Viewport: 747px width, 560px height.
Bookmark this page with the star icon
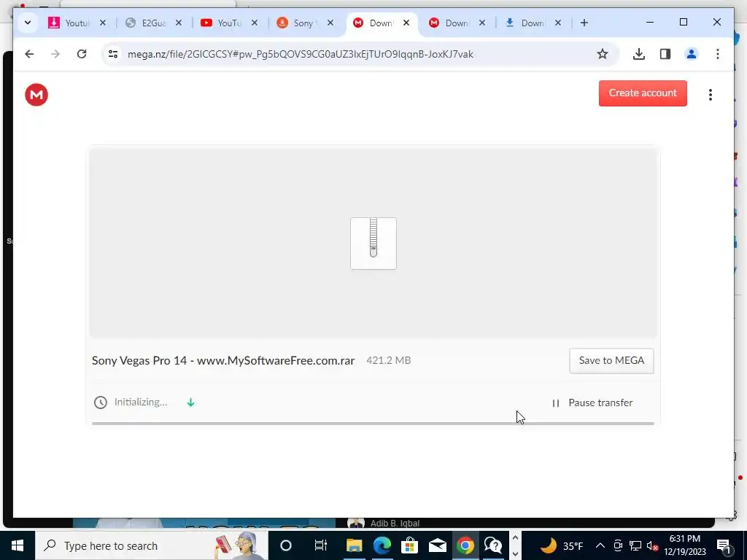(x=602, y=54)
